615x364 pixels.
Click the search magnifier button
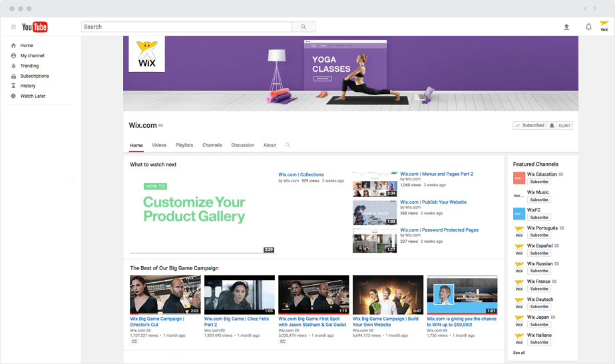click(x=304, y=27)
